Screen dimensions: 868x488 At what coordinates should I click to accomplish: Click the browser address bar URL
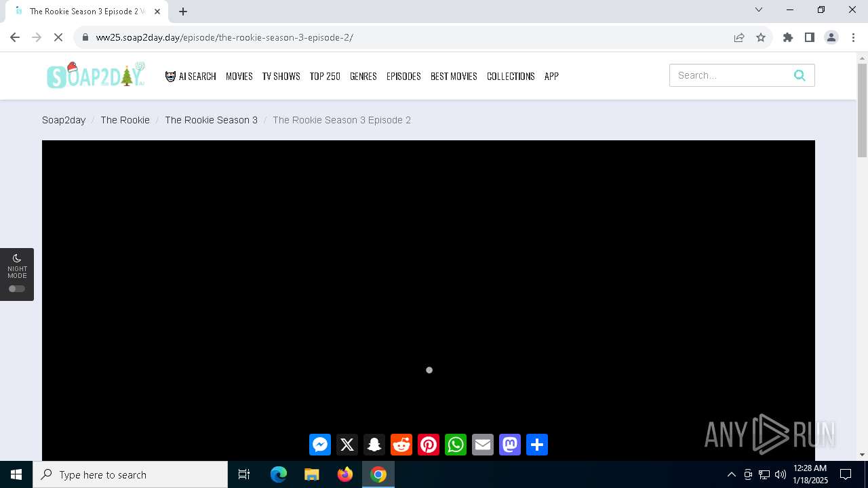224,37
